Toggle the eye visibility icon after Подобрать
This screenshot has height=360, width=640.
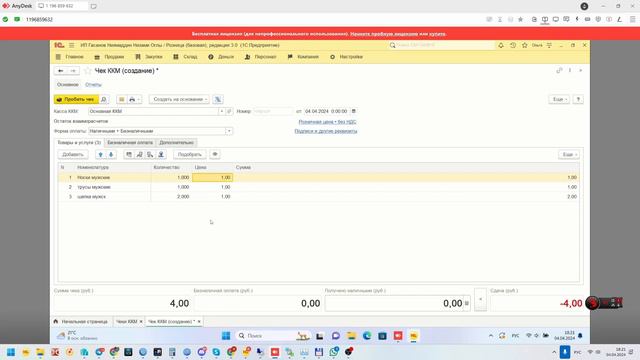(x=215, y=154)
